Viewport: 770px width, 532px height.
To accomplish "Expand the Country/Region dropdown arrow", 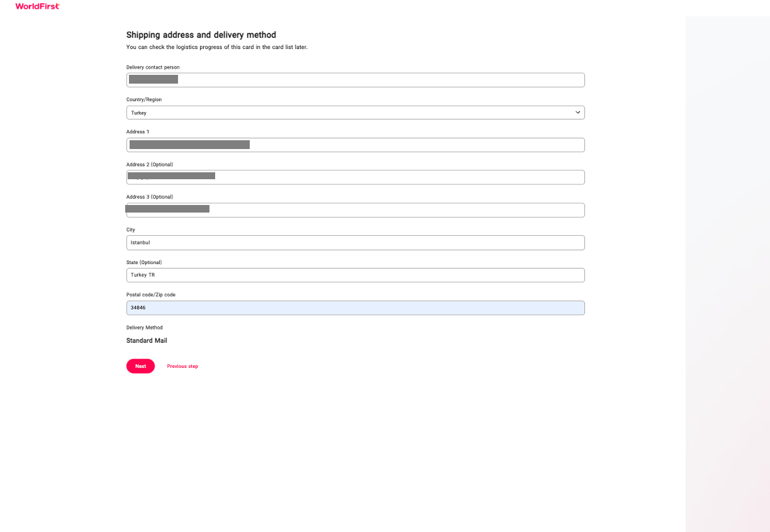I will (577, 113).
